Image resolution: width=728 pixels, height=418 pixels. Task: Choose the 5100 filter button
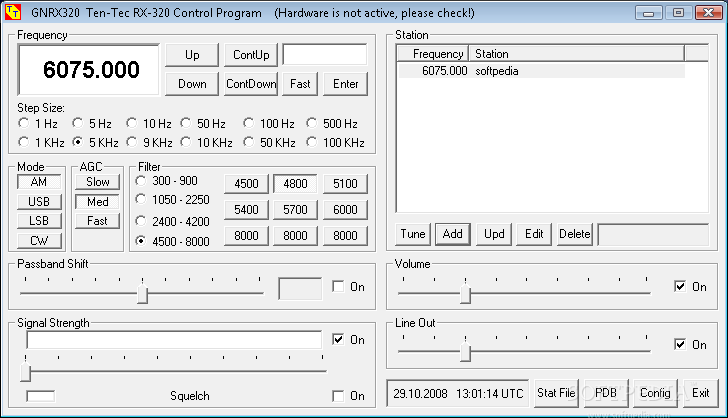pyautogui.click(x=345, y=184)
